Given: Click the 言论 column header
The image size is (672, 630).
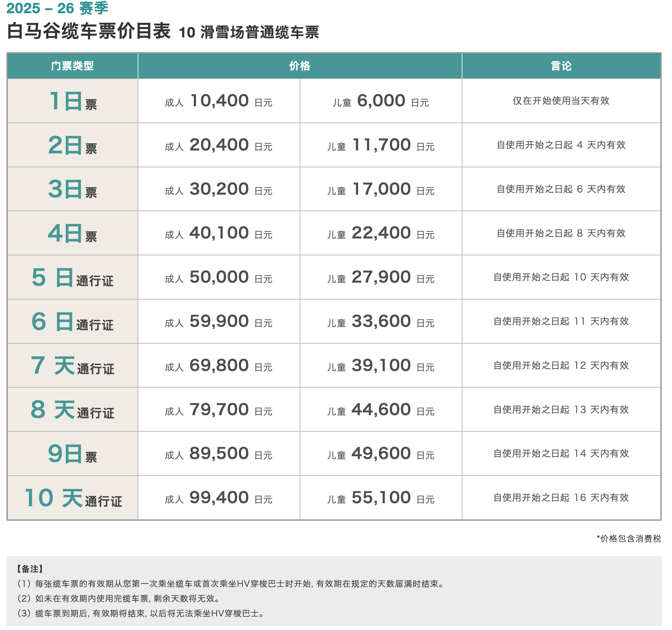Looking at the screenshot, I should (x=561, y=65).
